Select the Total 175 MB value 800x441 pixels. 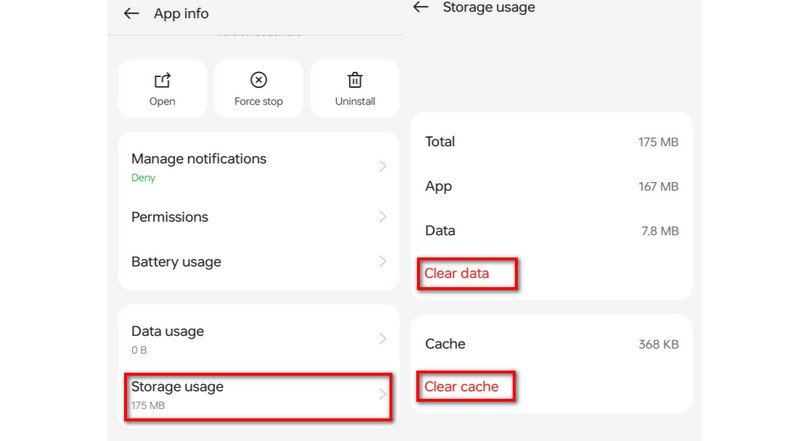click(x=658, y=142)
